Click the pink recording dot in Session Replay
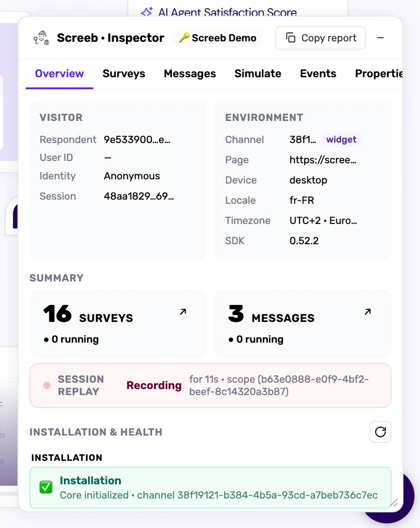420x528 pixels. (47, 385)
